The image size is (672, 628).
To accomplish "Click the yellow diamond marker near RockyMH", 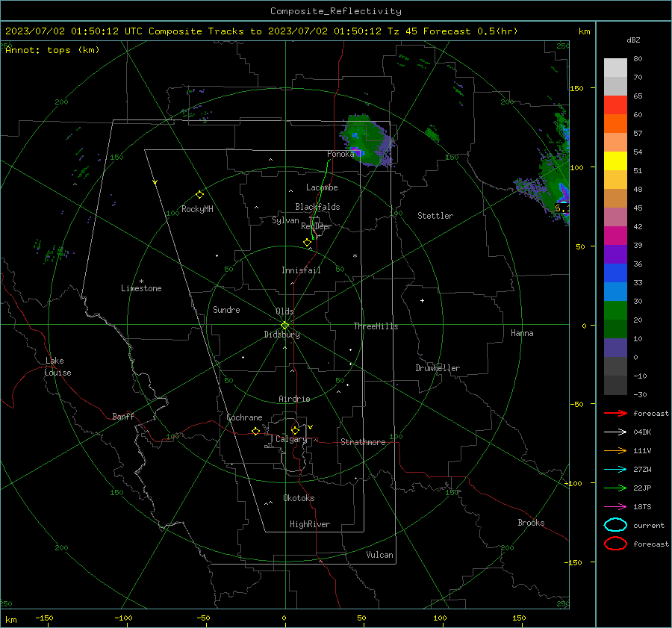I will pos(199,195).
